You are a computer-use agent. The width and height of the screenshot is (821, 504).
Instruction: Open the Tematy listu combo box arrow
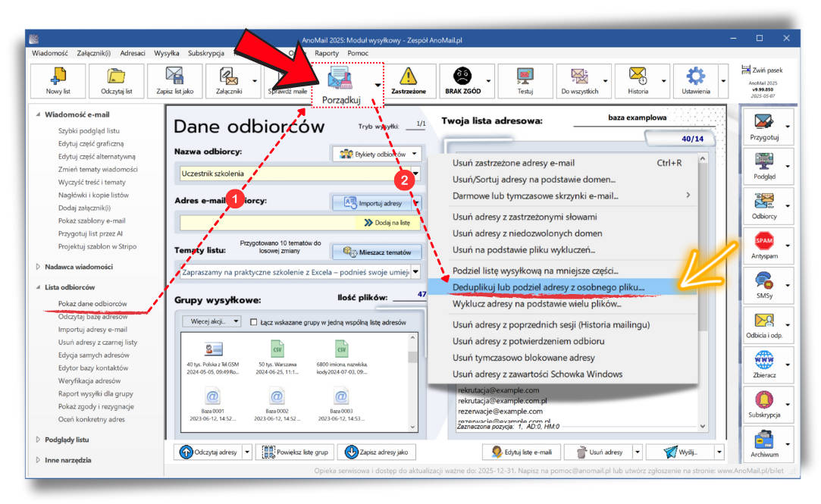coord(415,272)
